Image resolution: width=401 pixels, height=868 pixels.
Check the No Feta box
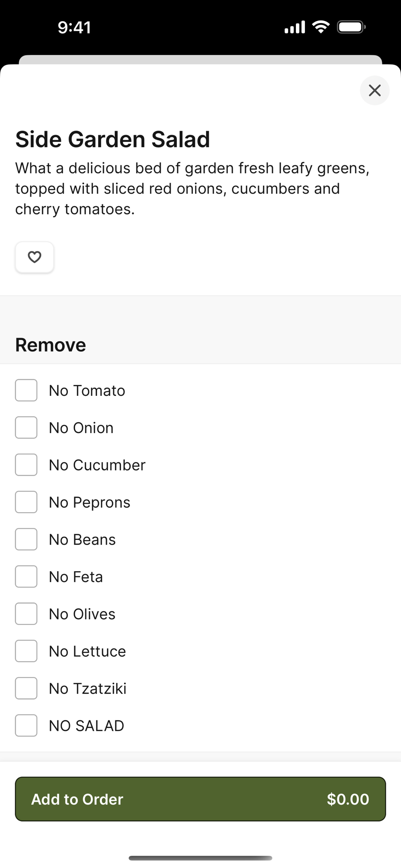point(26,577)
